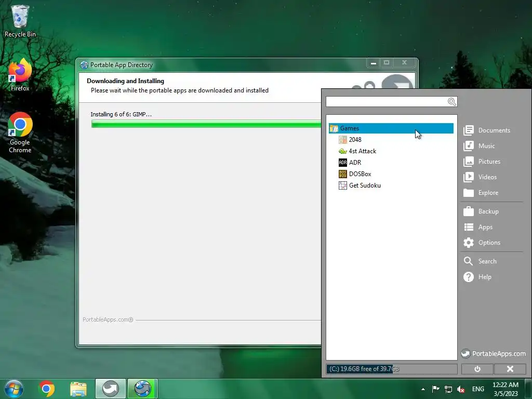Open the Action Center flag icon

click(436, 389)
